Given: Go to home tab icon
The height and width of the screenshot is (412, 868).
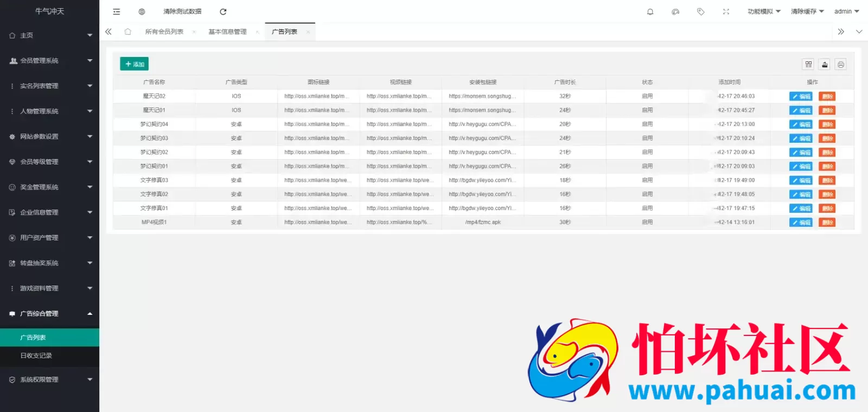Looking at the screenshot, I should [127, 31].
